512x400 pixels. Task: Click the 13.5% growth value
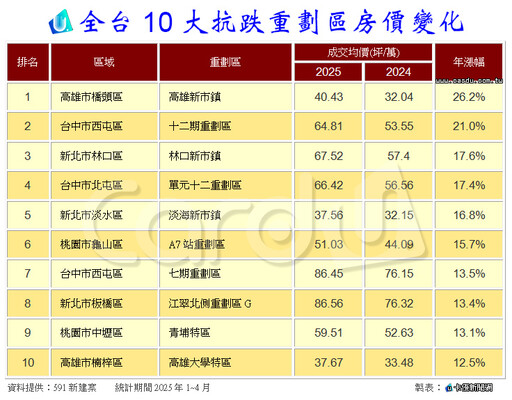(x=469, y=274)
